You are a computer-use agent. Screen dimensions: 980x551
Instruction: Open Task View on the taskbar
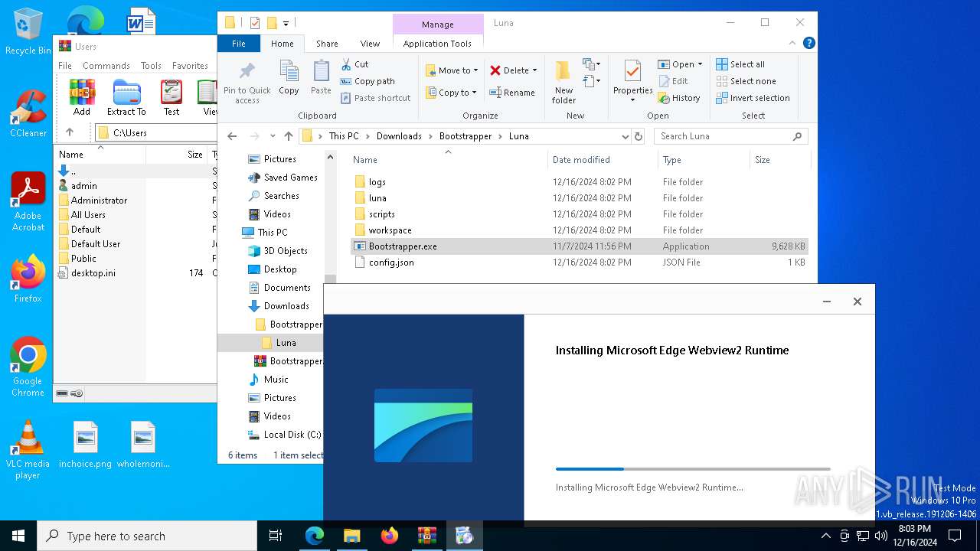276,536
